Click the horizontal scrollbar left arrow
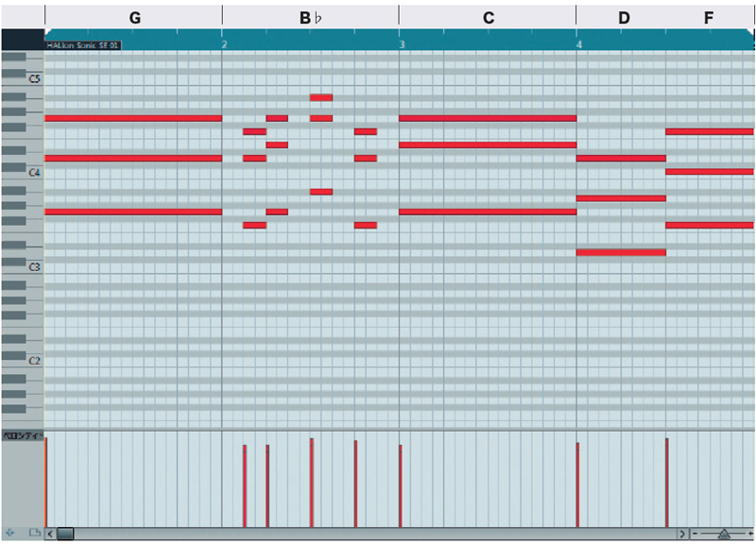Image resolution: width=756 pixels, height=544 pixels. 50,534
